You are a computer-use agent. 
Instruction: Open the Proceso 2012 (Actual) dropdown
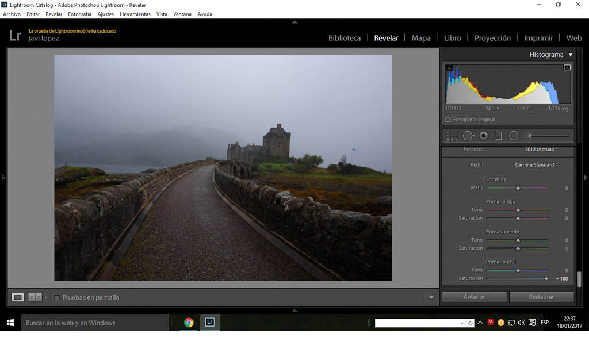pos(541,150)
